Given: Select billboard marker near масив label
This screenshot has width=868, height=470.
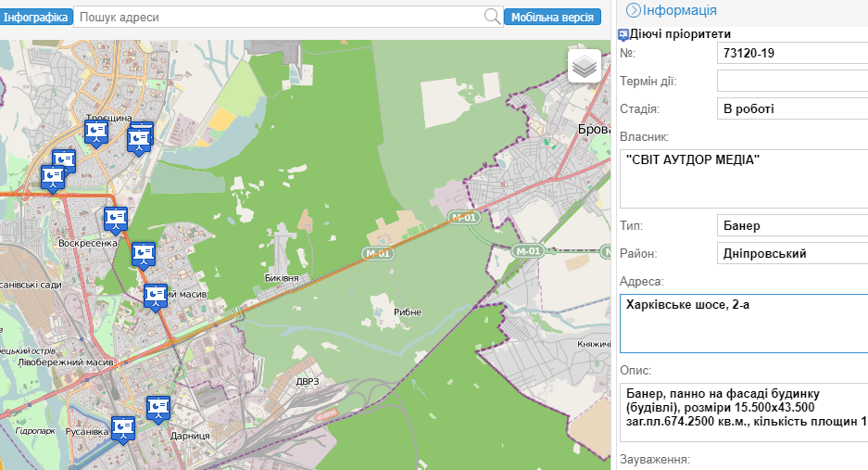Looking at the screenshot, I should pos(156,297).
